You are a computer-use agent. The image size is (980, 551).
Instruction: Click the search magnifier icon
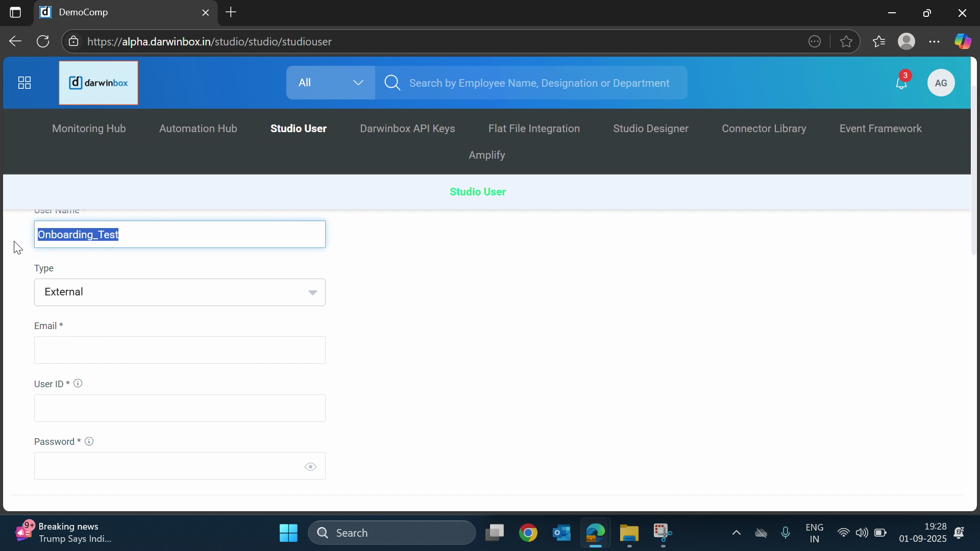pos(392,83)
